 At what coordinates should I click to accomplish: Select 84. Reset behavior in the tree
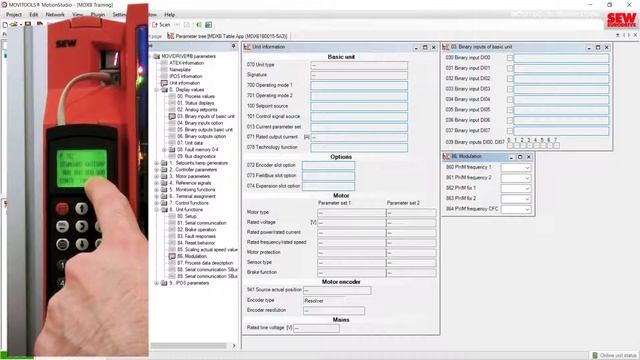(x=196, y=243)
